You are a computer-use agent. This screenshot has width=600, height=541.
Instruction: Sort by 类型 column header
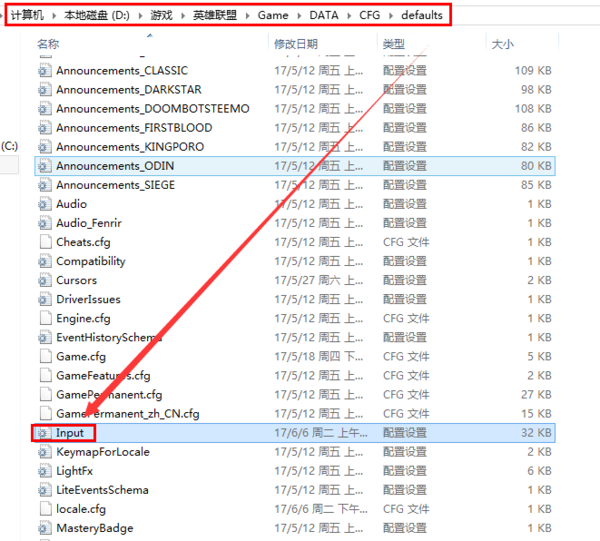[394, 44]
